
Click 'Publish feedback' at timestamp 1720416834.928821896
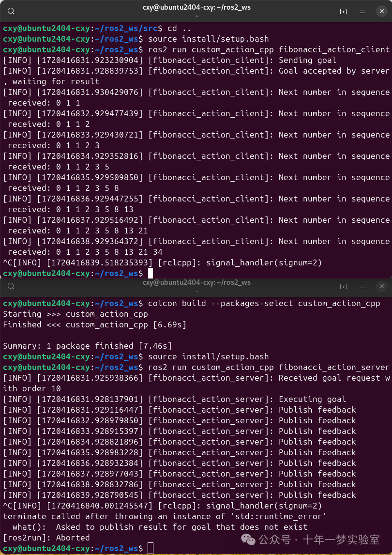[317, 442]
